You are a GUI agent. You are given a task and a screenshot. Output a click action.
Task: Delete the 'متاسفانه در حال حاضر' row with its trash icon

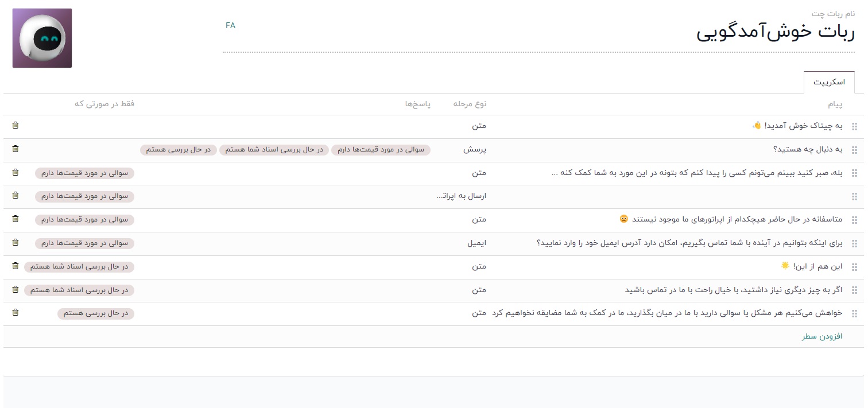pos(15,219)
